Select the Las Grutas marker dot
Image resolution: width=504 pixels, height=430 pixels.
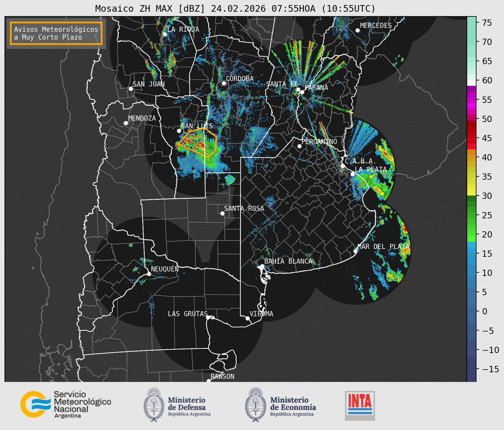[208, 317]
